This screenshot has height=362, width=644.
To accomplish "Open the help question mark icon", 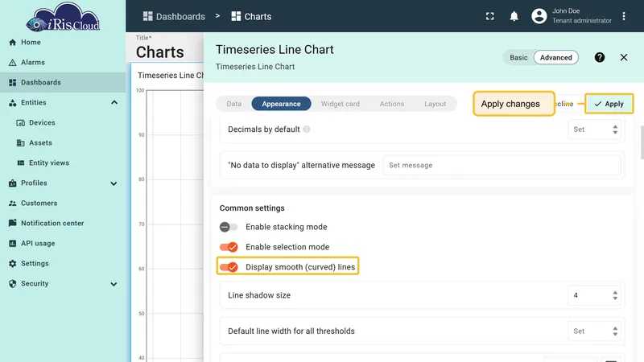I will pos(600,57).
